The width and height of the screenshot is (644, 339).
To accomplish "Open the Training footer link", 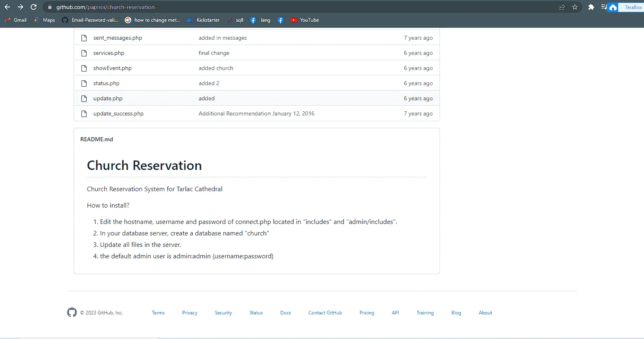I will coord(425,312).
